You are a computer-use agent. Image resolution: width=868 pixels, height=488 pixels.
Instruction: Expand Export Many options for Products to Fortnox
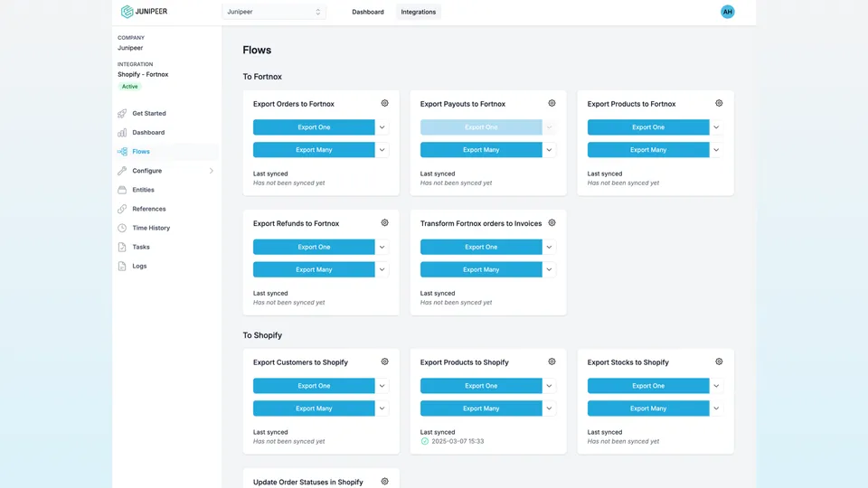(716, 150)
